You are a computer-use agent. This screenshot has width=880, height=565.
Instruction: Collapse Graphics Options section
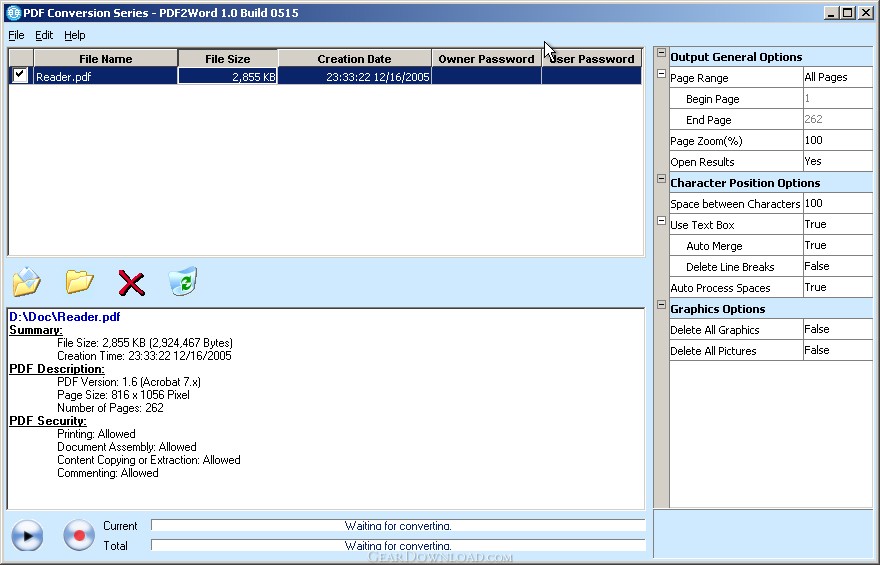coord(661,305)
